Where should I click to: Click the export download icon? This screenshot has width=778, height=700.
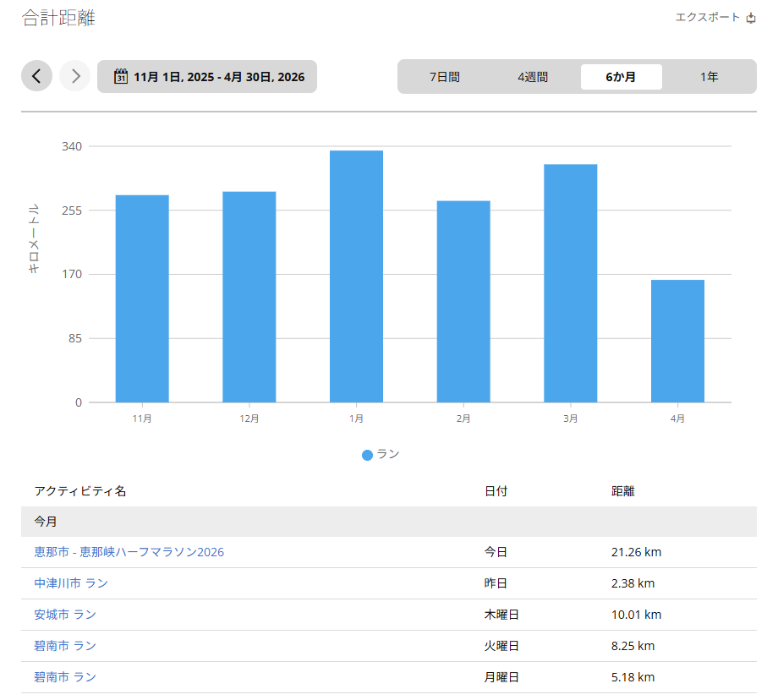tap(751, 18)
